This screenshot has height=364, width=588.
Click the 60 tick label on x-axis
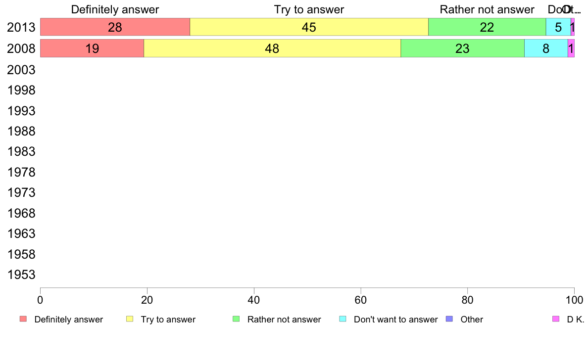click(361, 300)
